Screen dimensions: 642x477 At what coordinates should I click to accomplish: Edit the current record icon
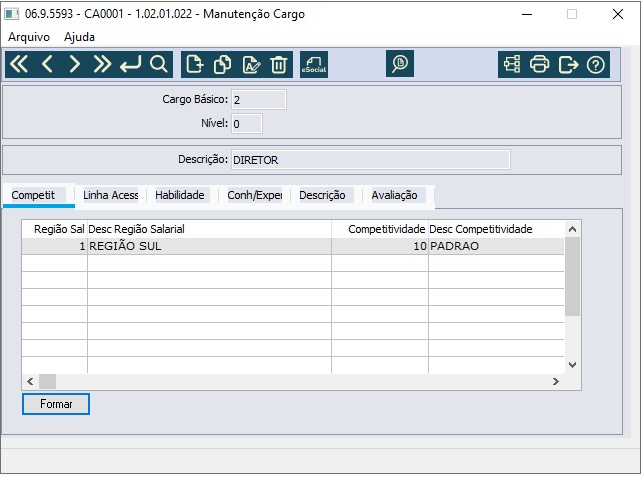click(x=251, y=64)
